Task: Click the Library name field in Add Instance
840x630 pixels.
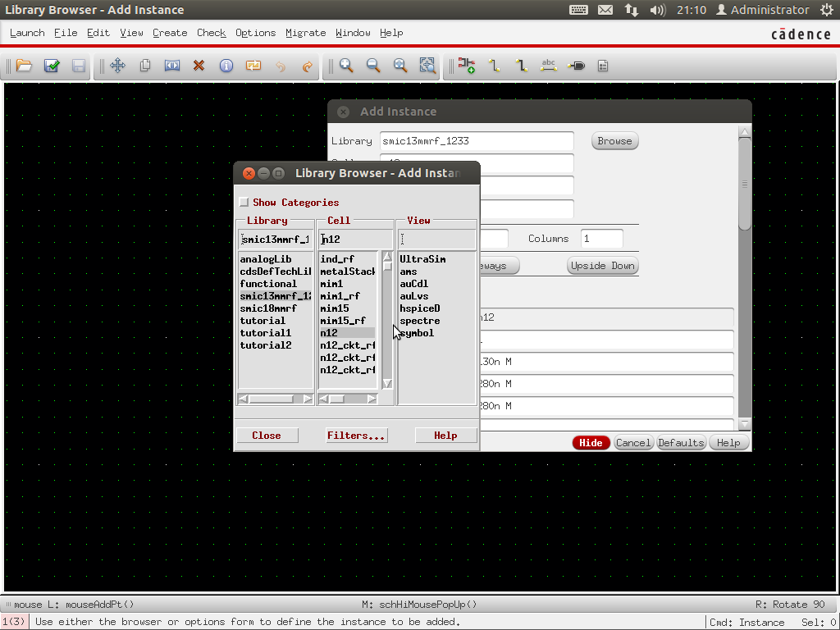Action: point(477,141)
